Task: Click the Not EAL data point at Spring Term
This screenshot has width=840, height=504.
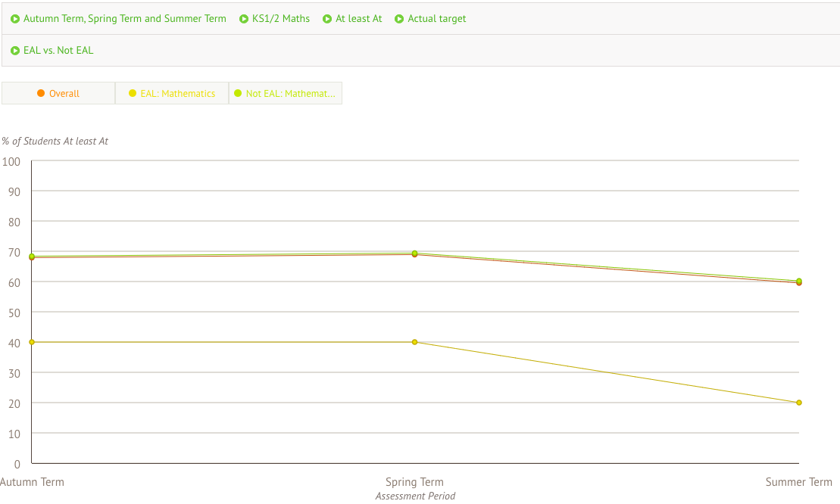Action: (415, 253)
